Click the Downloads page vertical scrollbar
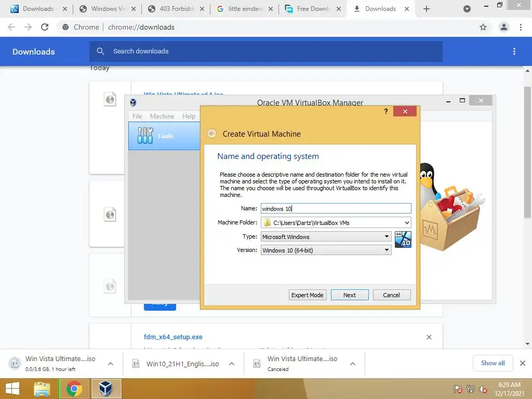Viewport: 532px width, 399px height. (x=527, y=153)
